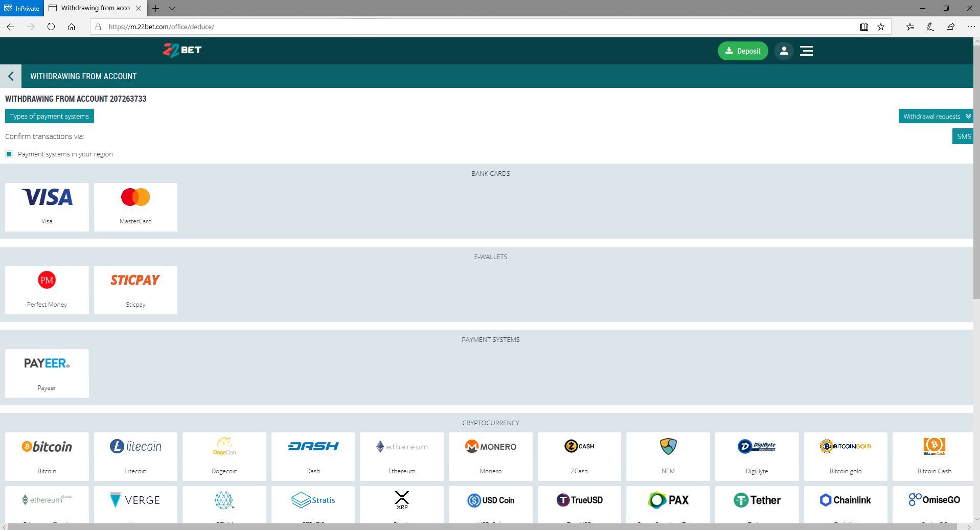This screenshot has height=530, width=980.
Task: Pick Dogecoin for withdrawal
Action: point(224,456)
